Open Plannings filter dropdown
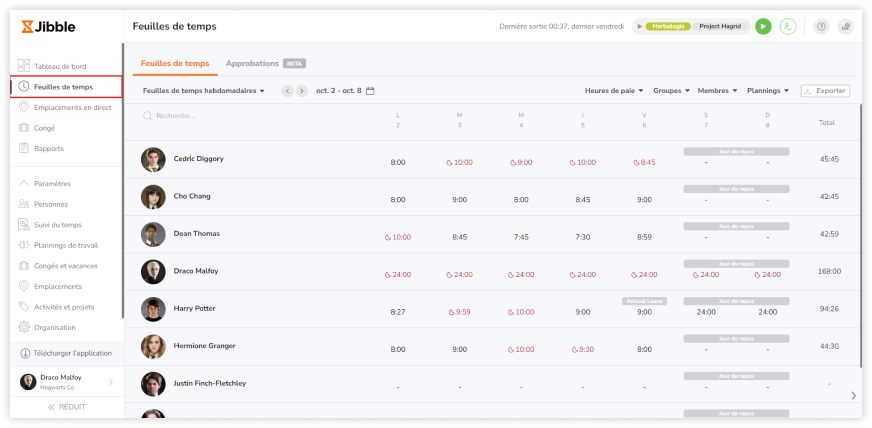872x428 pixels. [x=768, y=91]
